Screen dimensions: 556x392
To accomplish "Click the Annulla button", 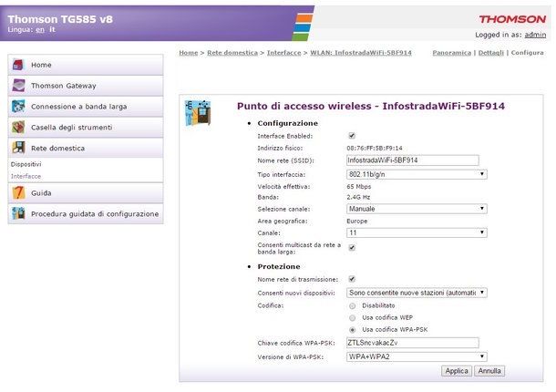I will 489,371.
